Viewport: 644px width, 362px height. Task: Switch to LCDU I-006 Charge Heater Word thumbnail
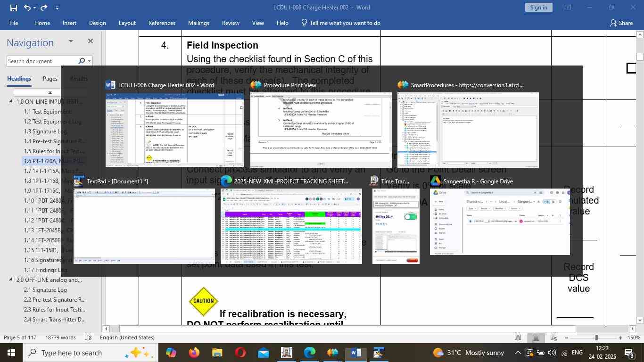pos(174,130)
